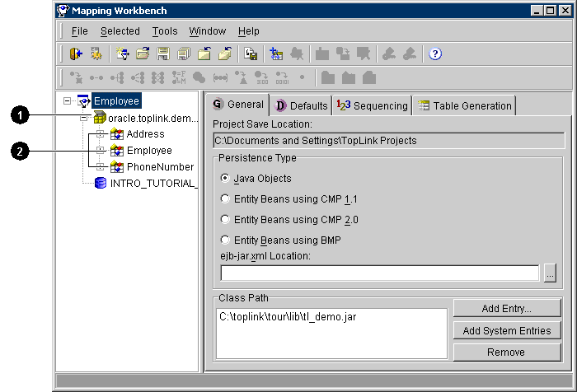Viewport: 577px width, 392px height.
Task: Select the Java Objects persistence type
Action: click(225, 178)
